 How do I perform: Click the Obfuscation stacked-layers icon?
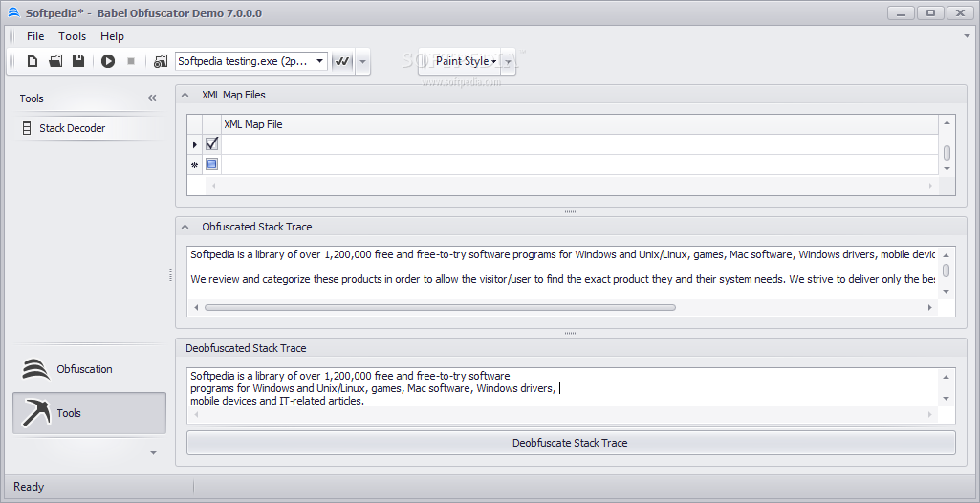click(x=35, y=369)
